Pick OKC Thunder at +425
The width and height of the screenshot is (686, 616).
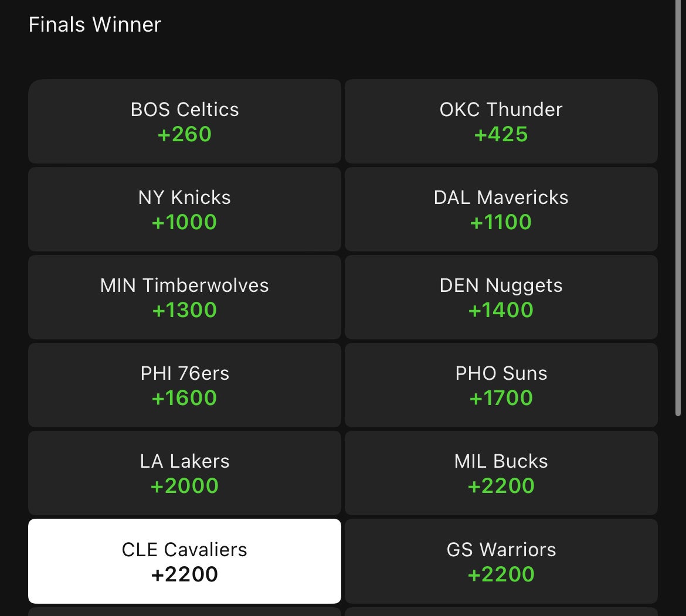501,121
